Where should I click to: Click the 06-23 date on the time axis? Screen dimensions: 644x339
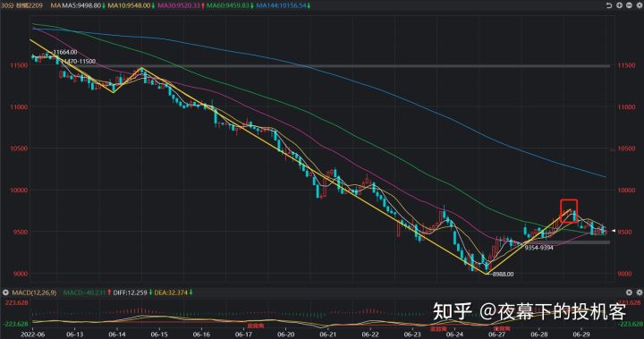tap(412, 335)
